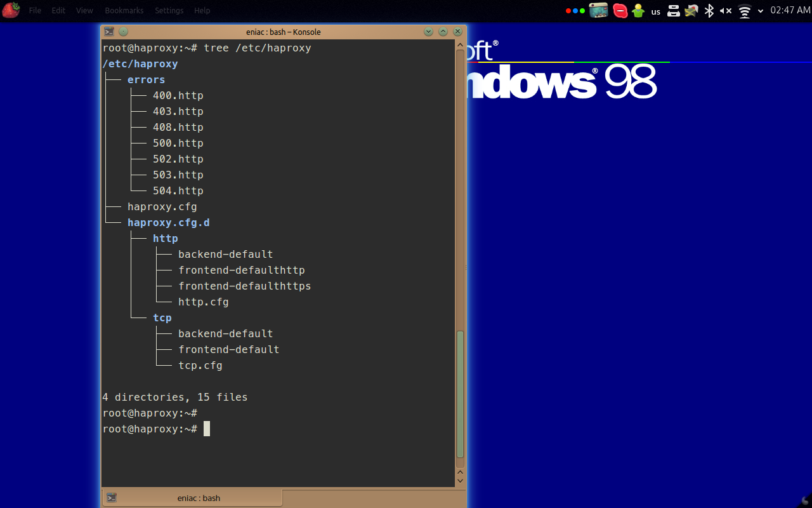Click the '400.http' file entry

click(178, 95)
